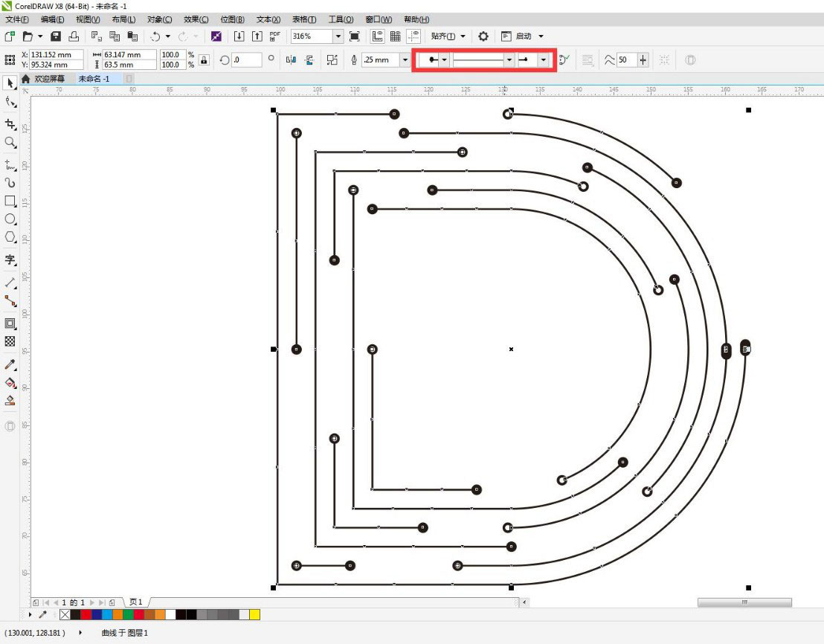Toggle mirror horizontally on selected object
Image resolution: width=824 pixels, height=644 pixels.
point(292,59)
